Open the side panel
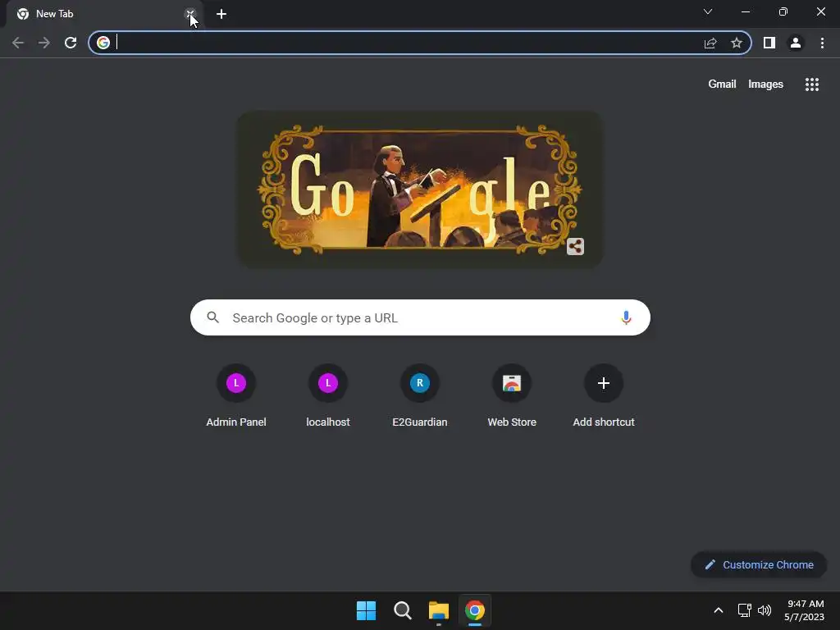Screen dimensions: 840x630 click(769, 43)
